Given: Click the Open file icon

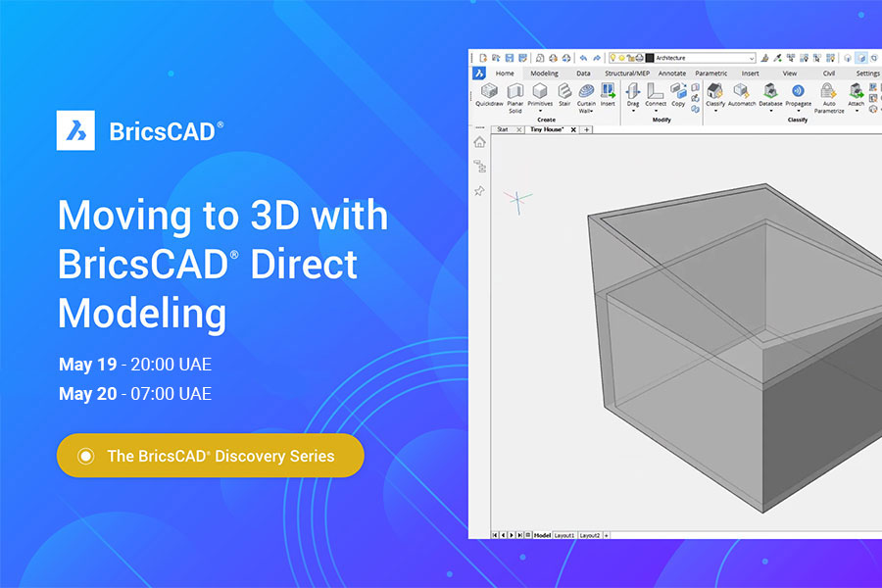Looking at the screenshot, I should [x=496, y=58].
